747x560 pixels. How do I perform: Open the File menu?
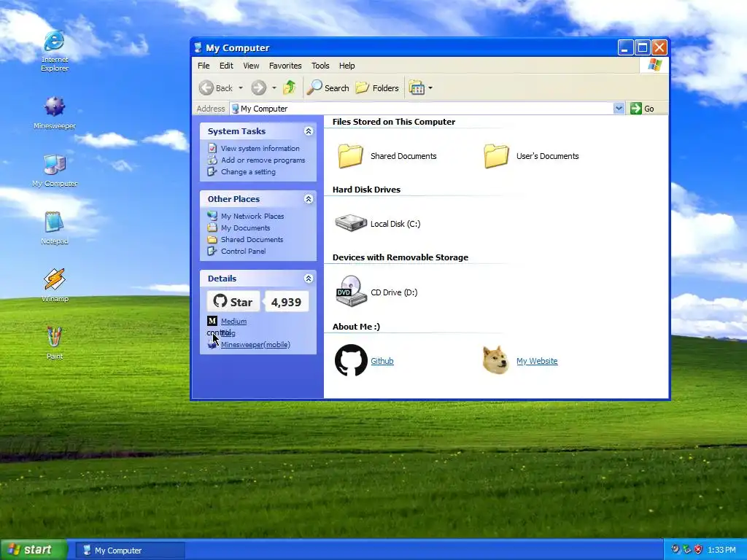[x=204, y=66]
